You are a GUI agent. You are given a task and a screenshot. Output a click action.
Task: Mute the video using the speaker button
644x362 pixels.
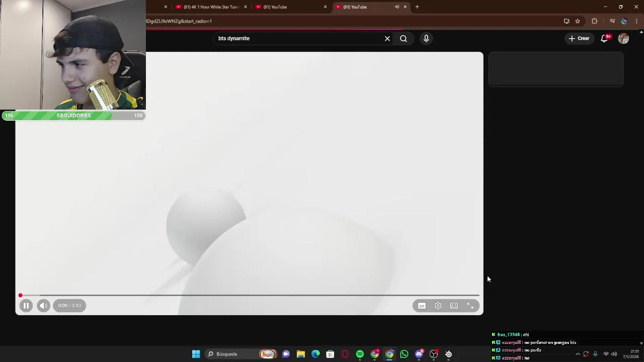coord(43,305)
